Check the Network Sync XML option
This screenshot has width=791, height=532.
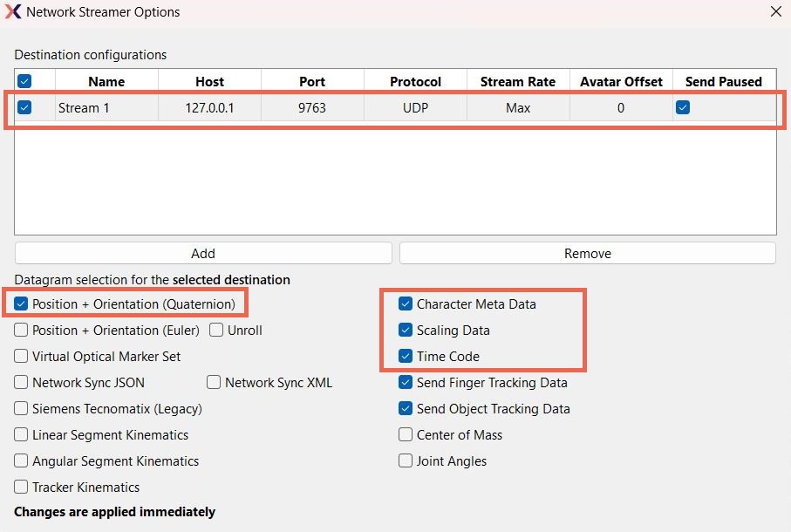pos(215,383)
